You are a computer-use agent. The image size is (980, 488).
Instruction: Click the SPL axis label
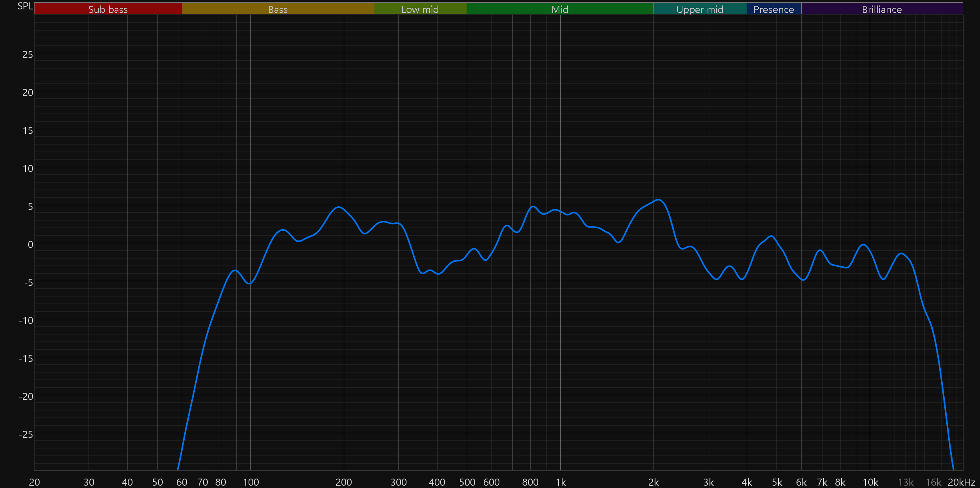coord(25,6)
